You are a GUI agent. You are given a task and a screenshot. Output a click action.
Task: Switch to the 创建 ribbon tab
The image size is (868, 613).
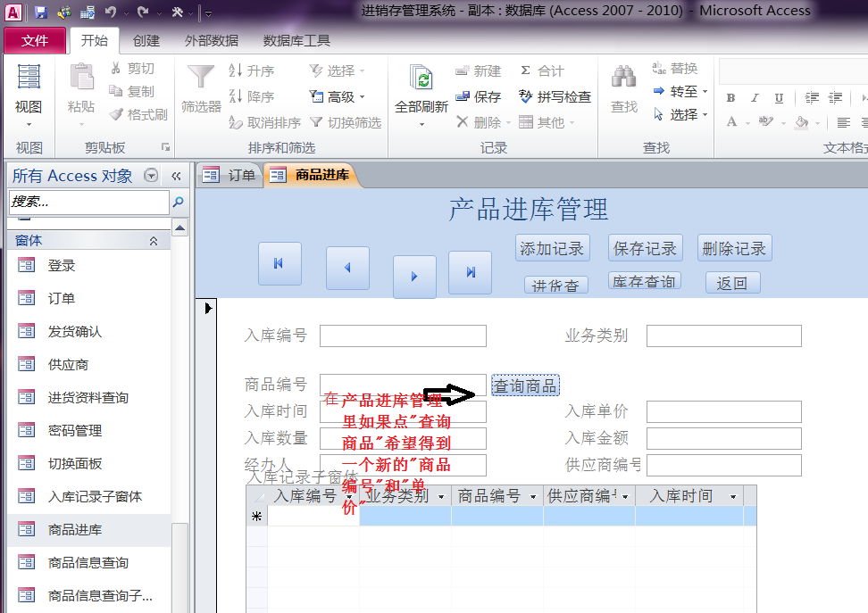point(146,40)
